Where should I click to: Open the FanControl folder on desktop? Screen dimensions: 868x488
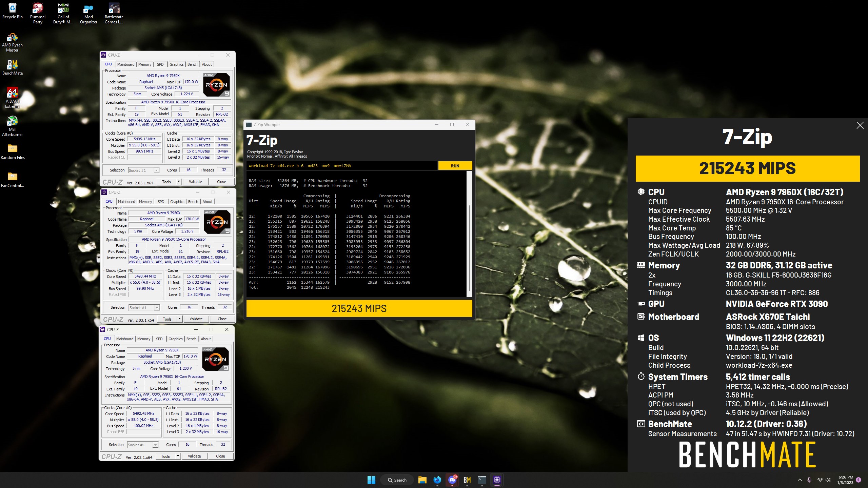pos(13,180)
